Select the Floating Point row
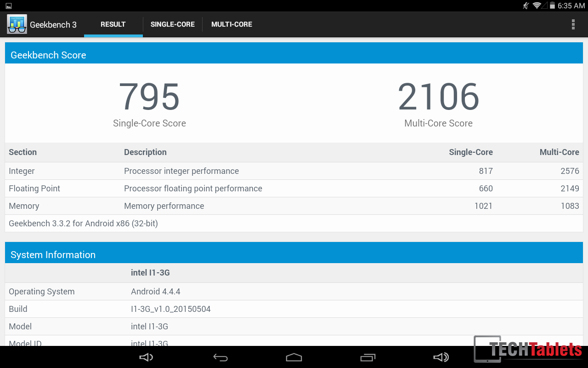 click(294, 189)
